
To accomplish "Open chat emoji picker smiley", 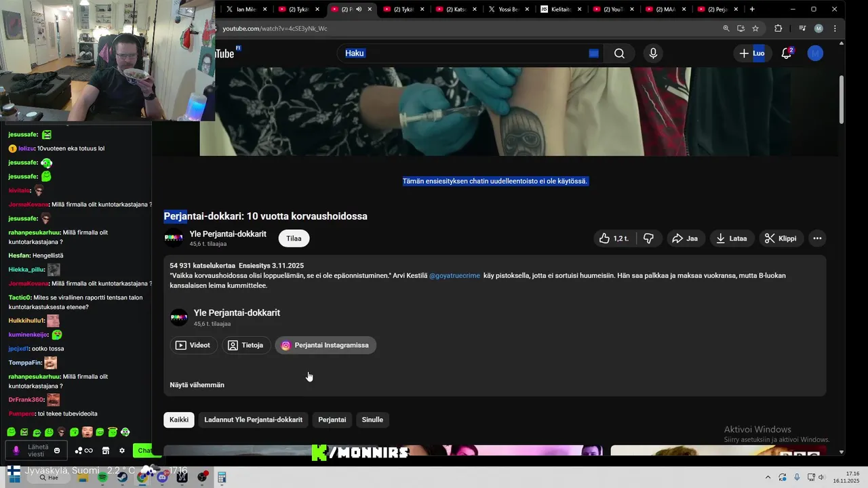I will click(57, 451).
